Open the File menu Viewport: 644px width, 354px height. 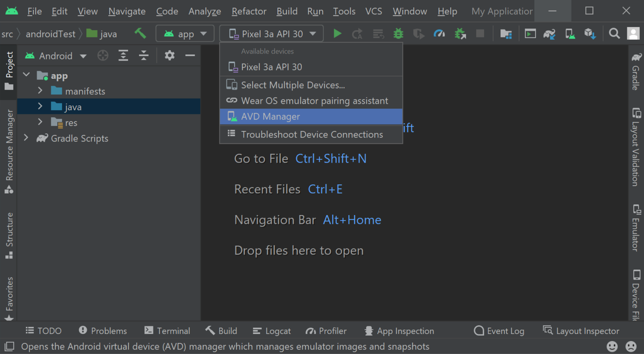pyautogui.click(x=35, y=11)
